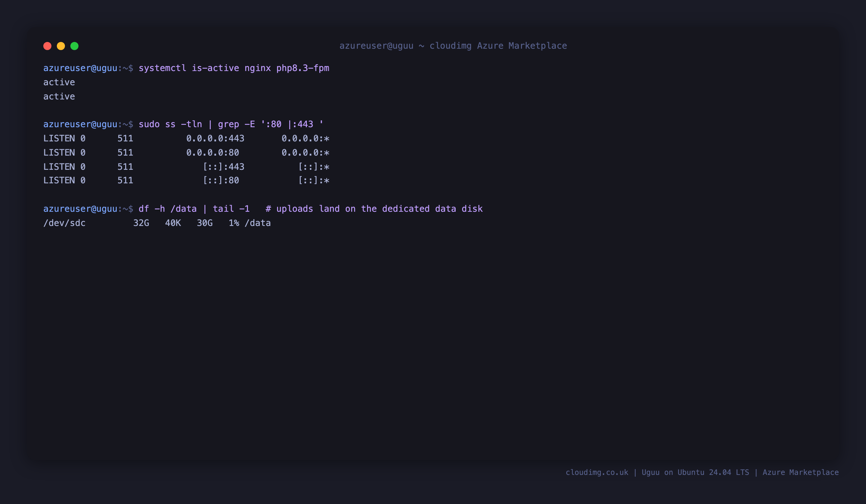Image resolution: width=866 pixels, height=504 pixels.
Task: Click the yellow minimize window button
Action: 61,46
